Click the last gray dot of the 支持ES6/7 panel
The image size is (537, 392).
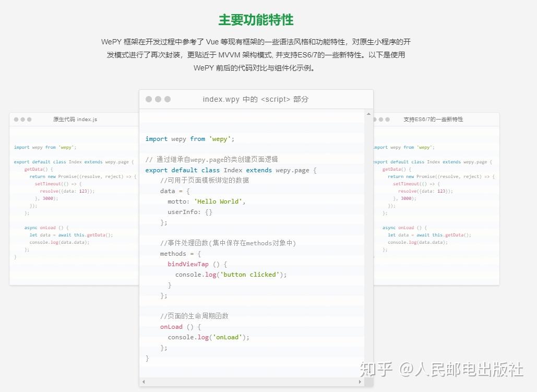[x=387, y=119]
